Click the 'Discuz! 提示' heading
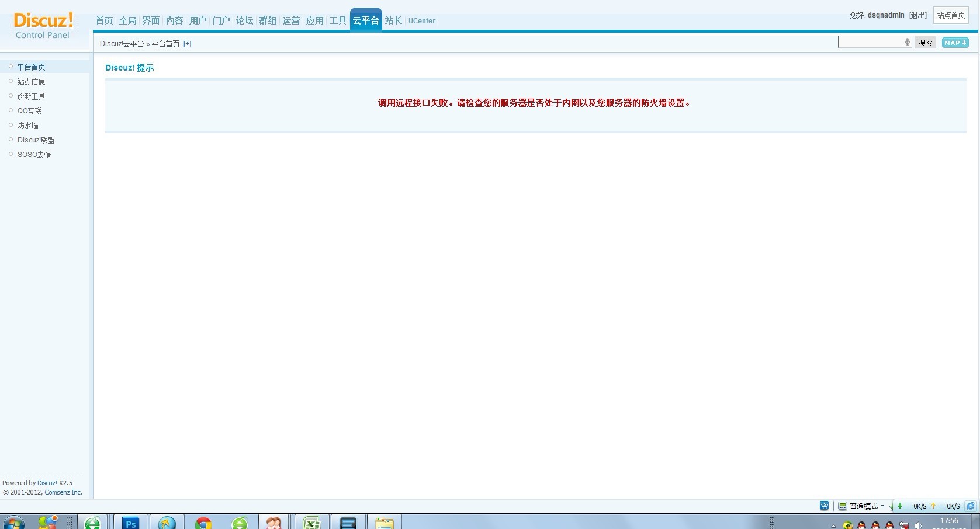 130,68
